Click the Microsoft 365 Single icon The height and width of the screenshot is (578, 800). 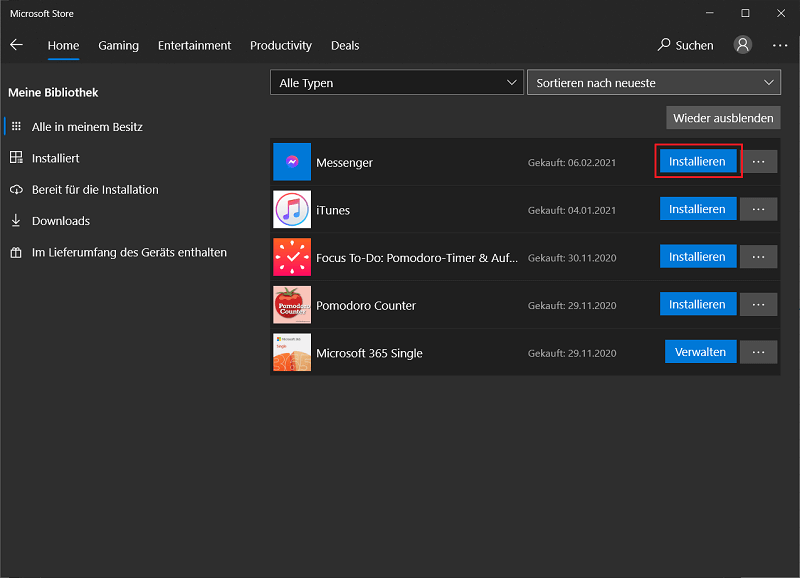pos(292,353)
